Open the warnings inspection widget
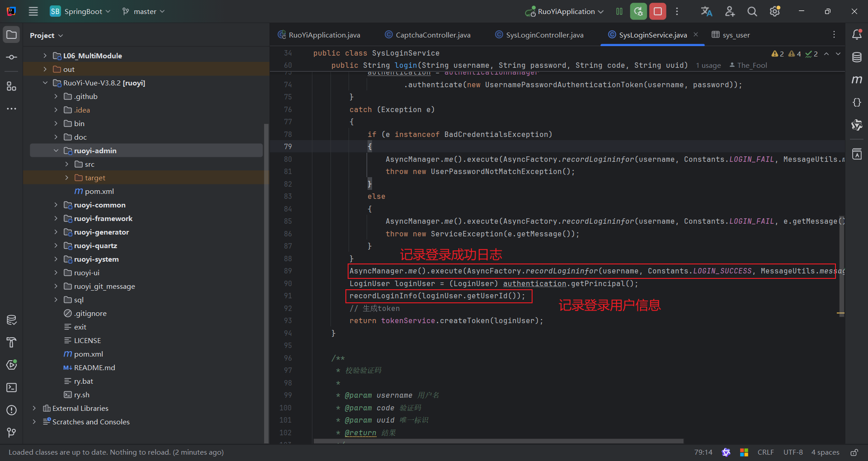This screenshot has height=461, width=868. tap(794, 54)
